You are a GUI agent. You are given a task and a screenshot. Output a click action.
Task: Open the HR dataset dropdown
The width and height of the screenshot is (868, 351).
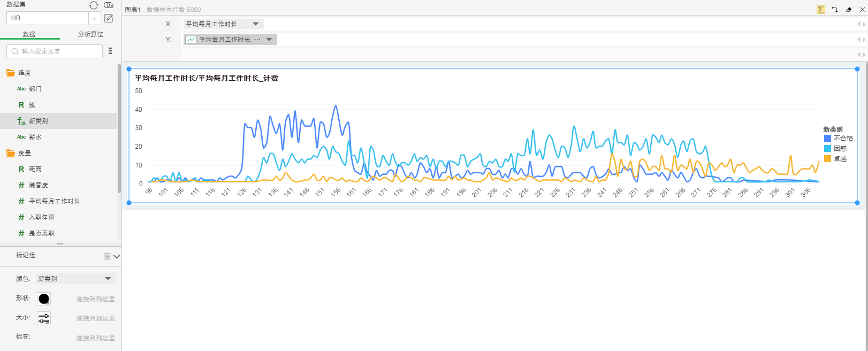coord(94,18)
